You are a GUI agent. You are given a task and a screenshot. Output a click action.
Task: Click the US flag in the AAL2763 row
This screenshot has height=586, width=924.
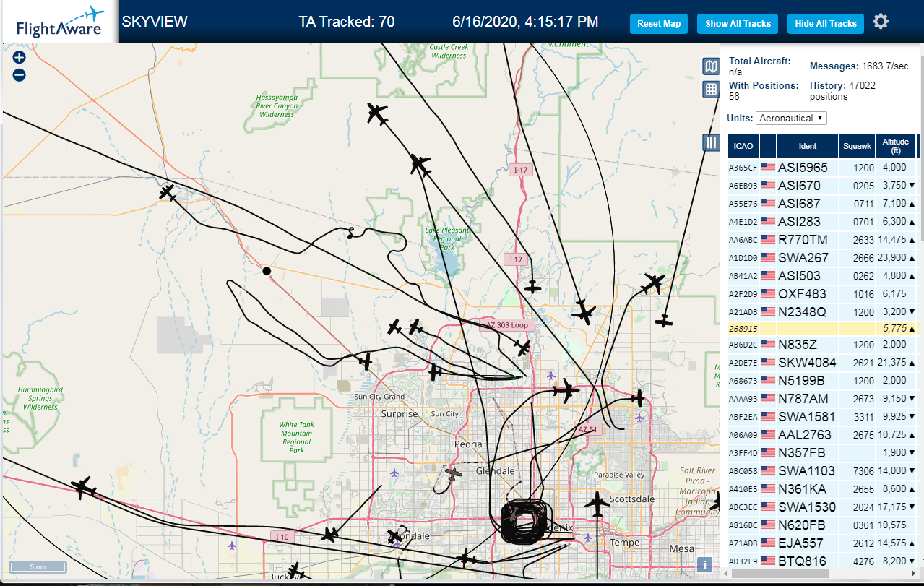coord(768,435)
